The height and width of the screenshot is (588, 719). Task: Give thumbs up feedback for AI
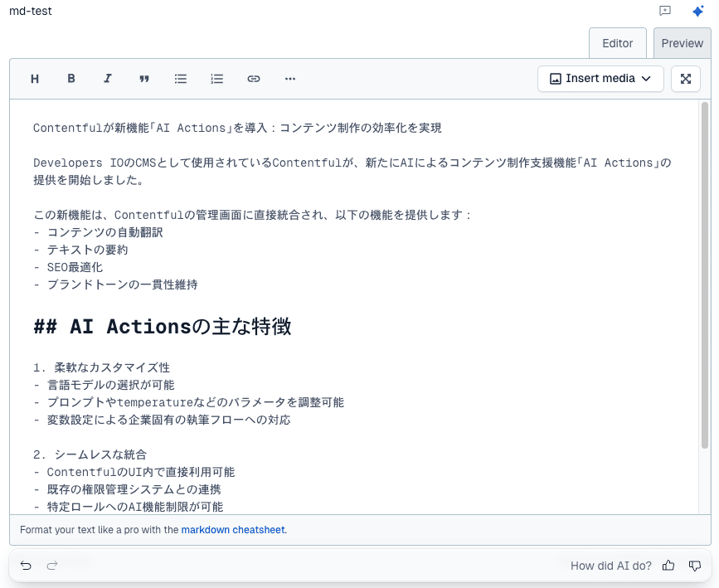(x=668, y=566)
